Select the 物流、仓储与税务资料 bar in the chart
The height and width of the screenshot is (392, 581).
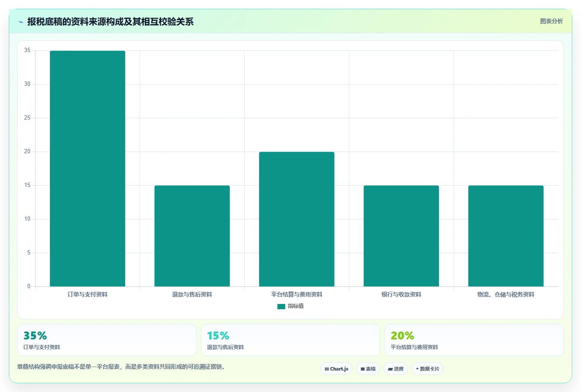tap(506, 236)
